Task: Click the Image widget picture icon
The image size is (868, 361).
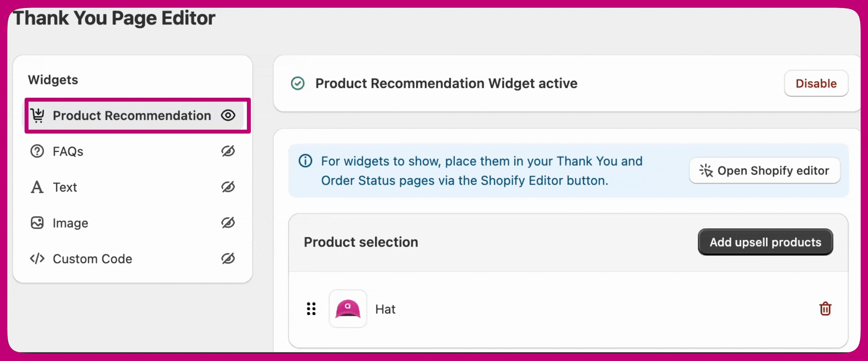Action: point(37,223)
